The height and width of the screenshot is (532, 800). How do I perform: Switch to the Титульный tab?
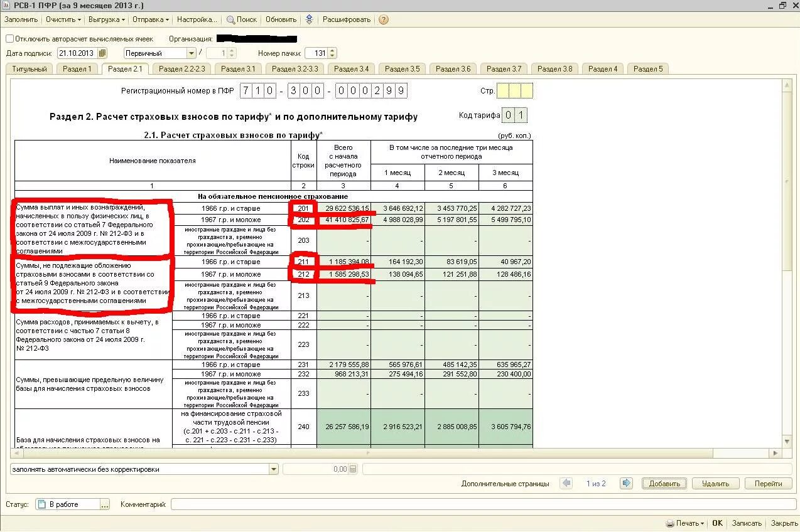pyautogui.click(x=30, y=69)
